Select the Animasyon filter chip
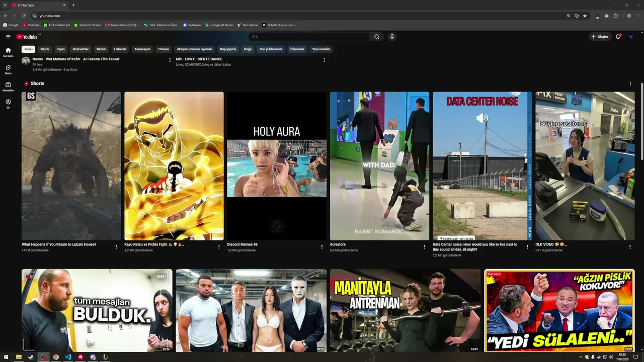Screen dimensions: 644x362 click(142, 49)
